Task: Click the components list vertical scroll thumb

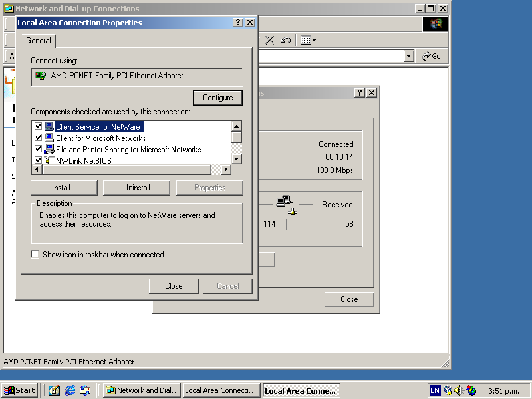Action: pyautogui.click(x=237, y=137)
